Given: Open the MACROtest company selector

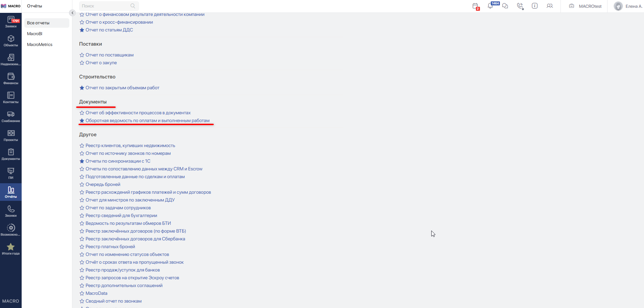Looking at the screenshot, I should (x=585, y=6).
